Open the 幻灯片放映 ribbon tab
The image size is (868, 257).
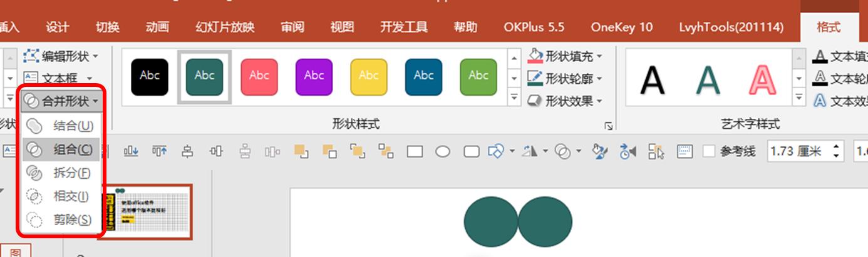point(225,27)
